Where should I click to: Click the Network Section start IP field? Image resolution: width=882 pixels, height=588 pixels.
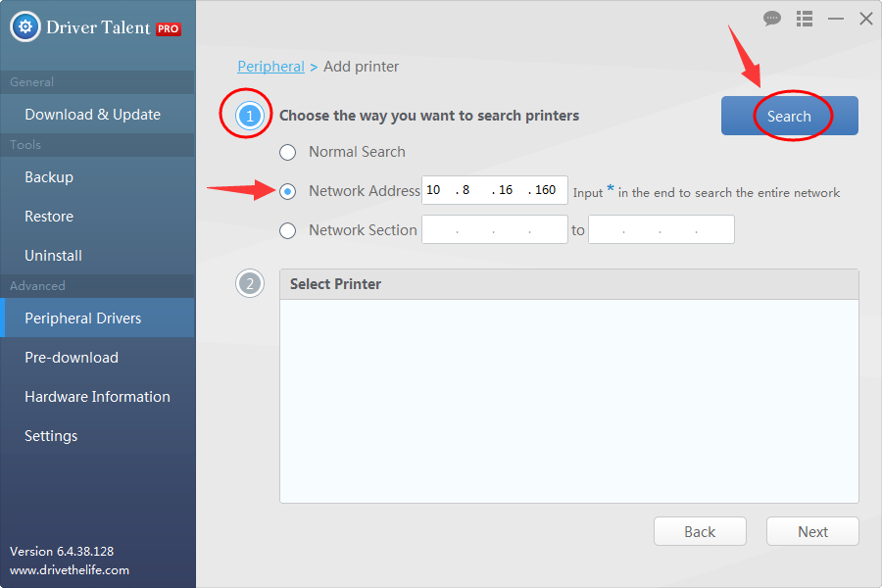point(495,229)
